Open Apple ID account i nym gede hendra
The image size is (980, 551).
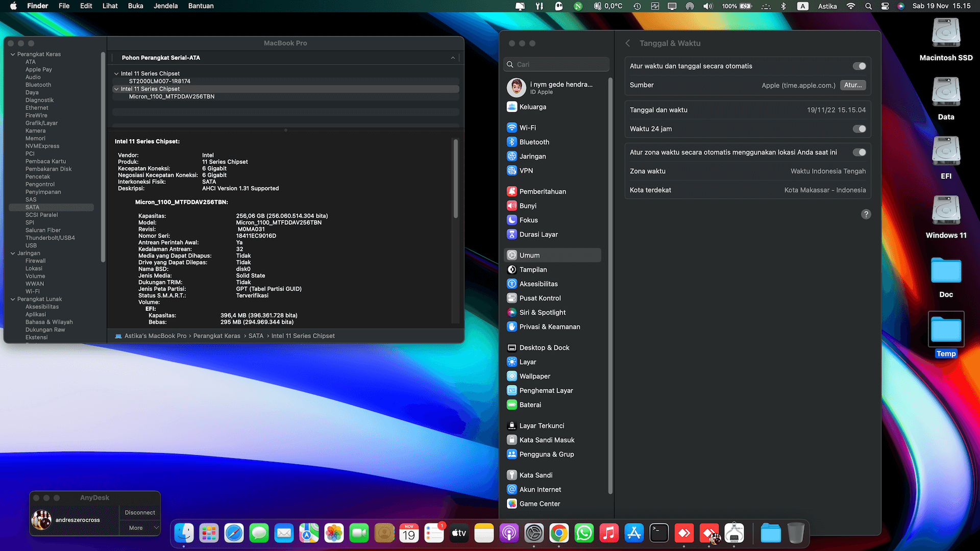click(553, 88)
